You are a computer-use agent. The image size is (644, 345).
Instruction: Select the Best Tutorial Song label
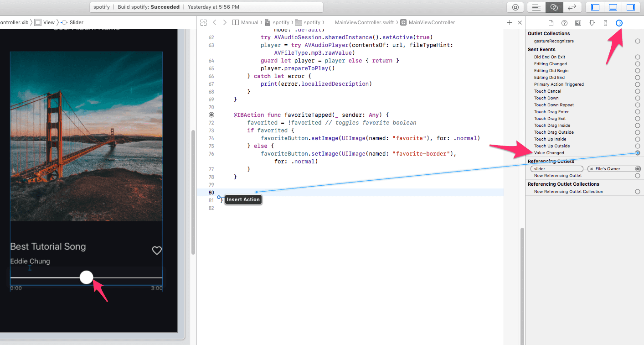48,246
